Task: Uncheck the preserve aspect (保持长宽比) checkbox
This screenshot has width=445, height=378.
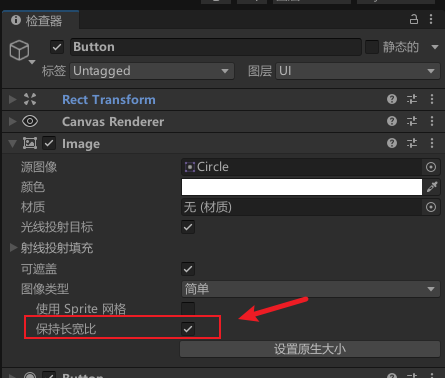Action: [188, 329]
